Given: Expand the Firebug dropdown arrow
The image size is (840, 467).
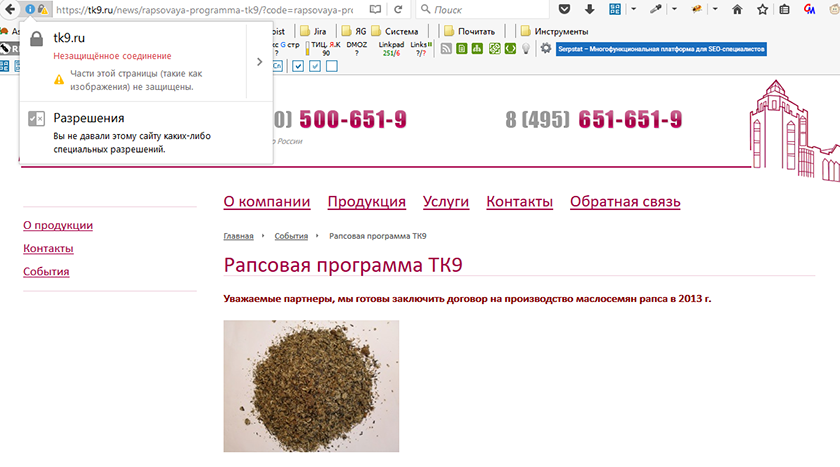Looking at the screenshot, I should 715,9.
